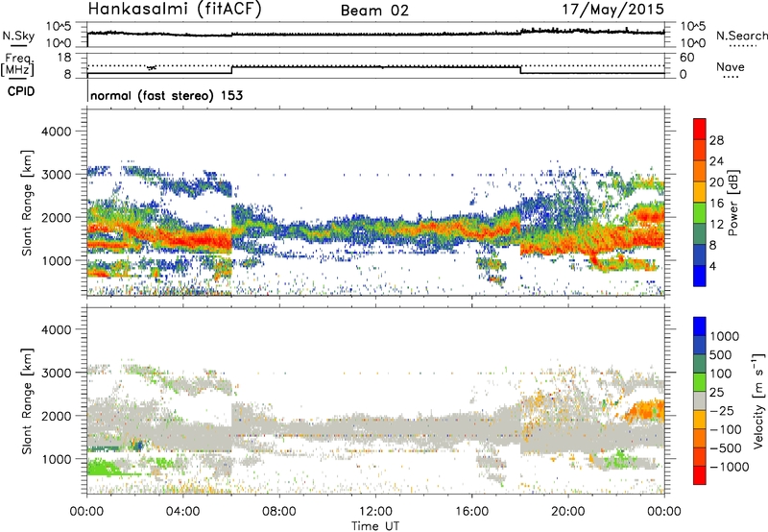This screenshot has width=768, height=532.
Task: Click the '12:00' time axis label
Action: 375,512
